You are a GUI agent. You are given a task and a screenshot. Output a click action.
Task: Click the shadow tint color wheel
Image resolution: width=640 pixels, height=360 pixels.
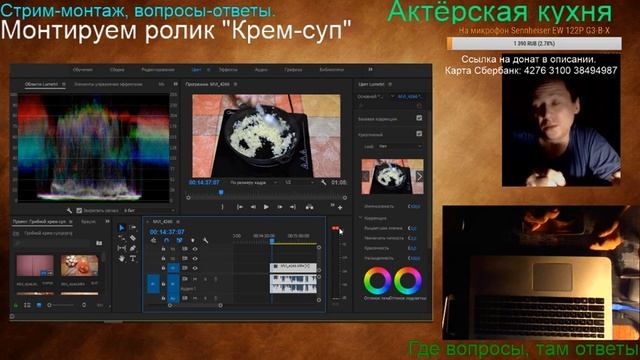(x=378, y=280)
